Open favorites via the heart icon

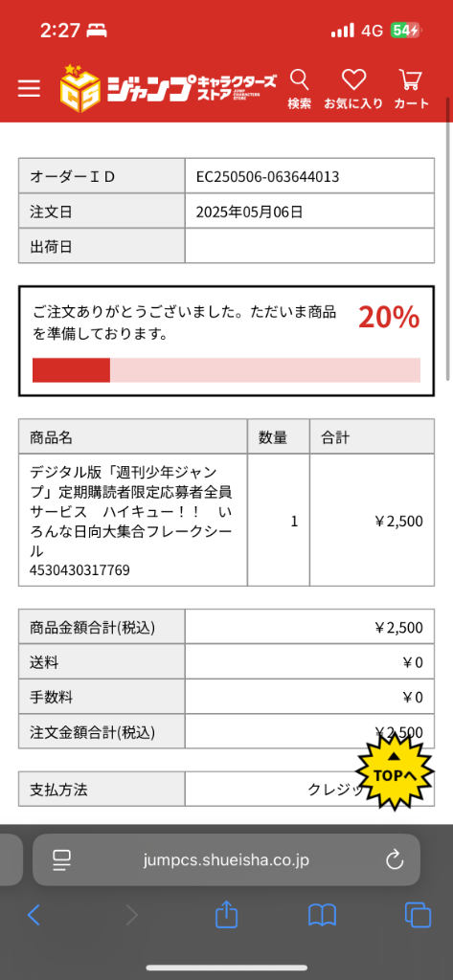353,80
